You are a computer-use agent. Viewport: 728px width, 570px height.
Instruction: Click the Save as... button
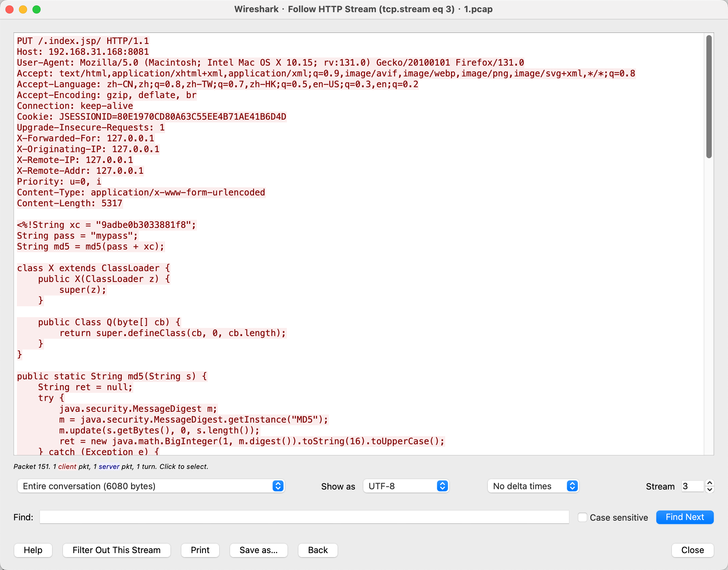pos(258,550)
